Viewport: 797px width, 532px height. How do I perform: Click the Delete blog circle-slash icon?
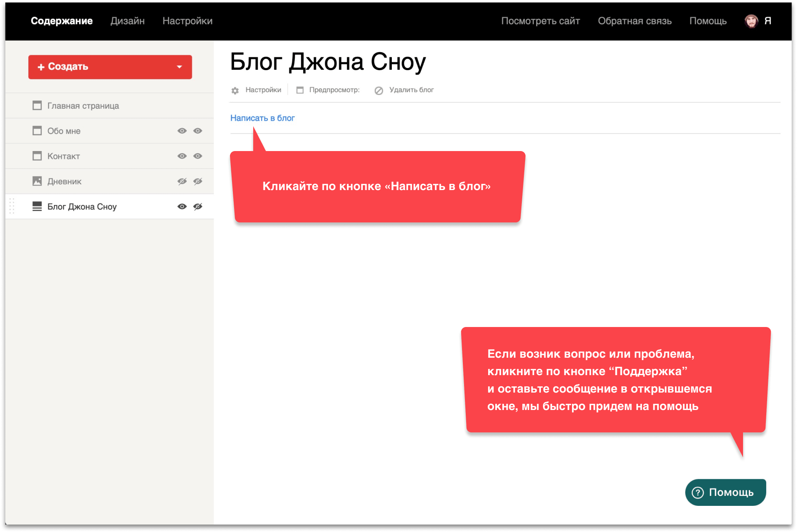click(x=379, y=90)
